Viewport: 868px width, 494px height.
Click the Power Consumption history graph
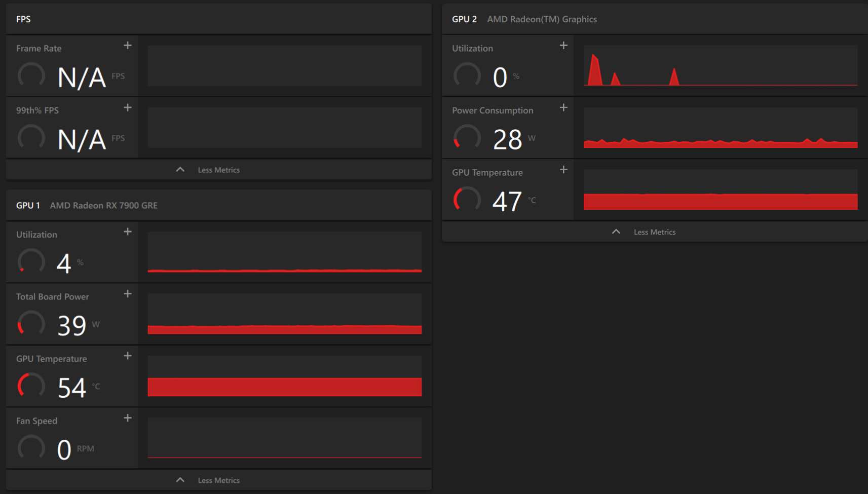click(x=721, y=128)
